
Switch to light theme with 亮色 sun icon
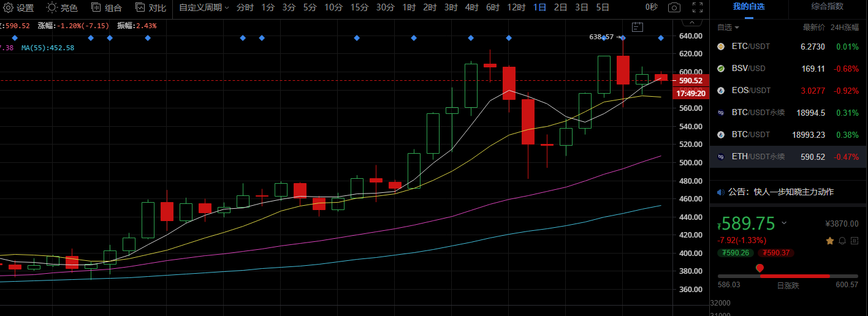[x=53, y=8]
